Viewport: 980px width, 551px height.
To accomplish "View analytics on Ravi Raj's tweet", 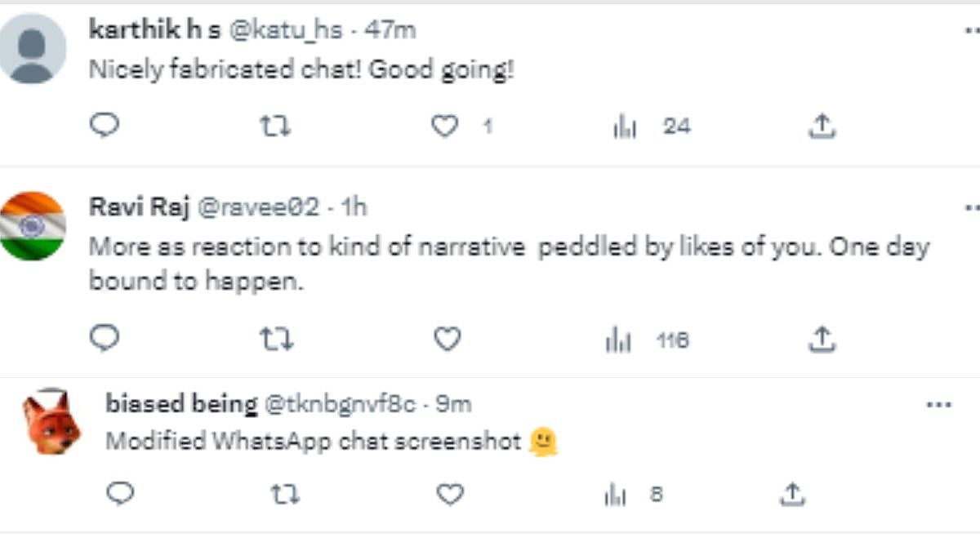I will point(619,340).
